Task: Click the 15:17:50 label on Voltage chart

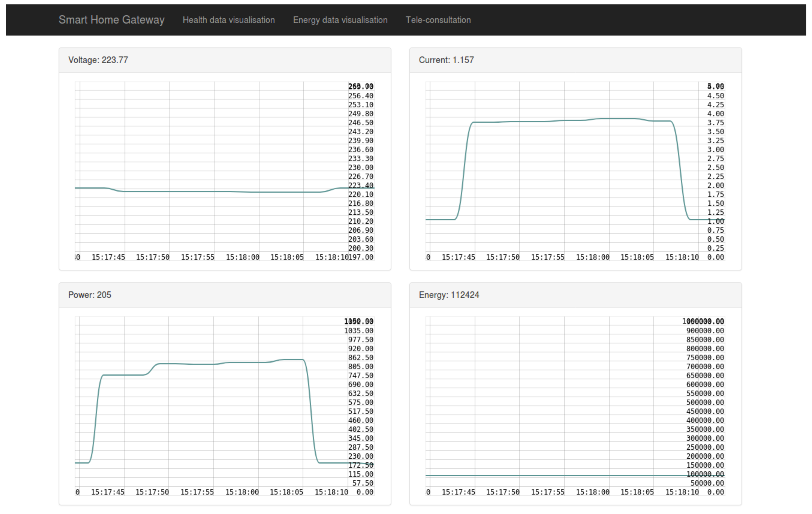Action: point(153,257)
